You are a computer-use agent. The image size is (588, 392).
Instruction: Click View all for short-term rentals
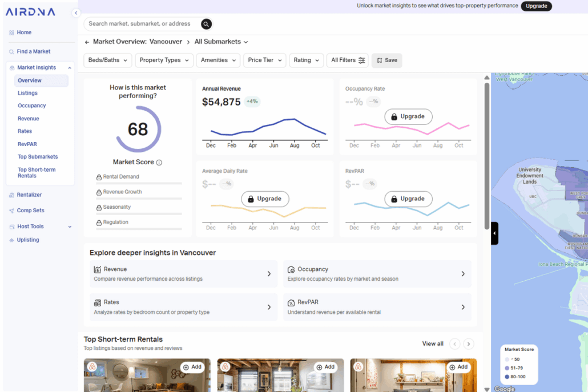[433, 343]
